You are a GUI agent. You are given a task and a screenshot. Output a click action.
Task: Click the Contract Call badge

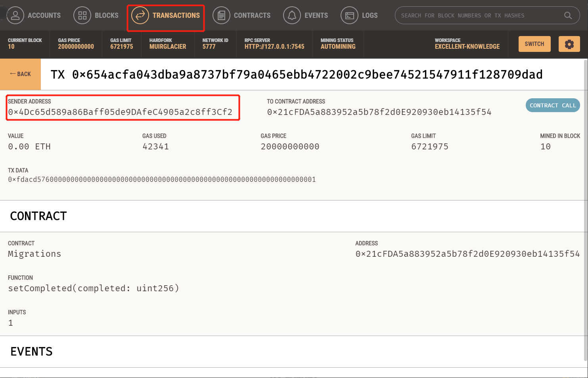point(552,105)
